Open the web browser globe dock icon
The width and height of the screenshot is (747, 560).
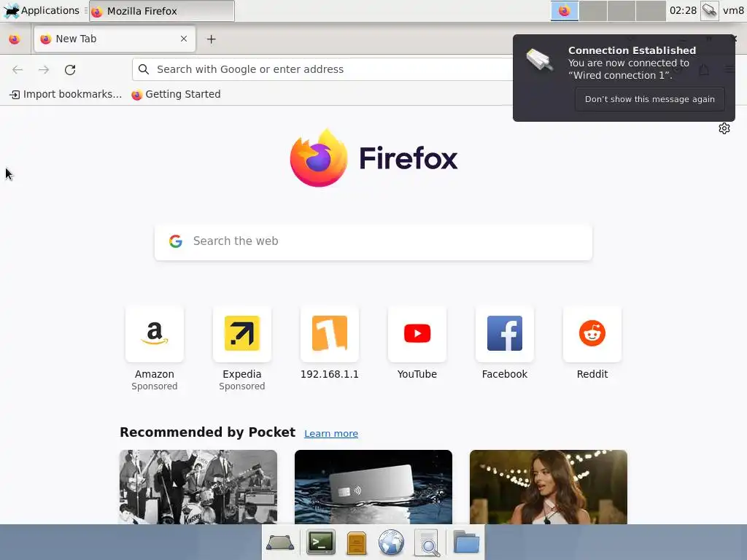[x=391, y=542]
